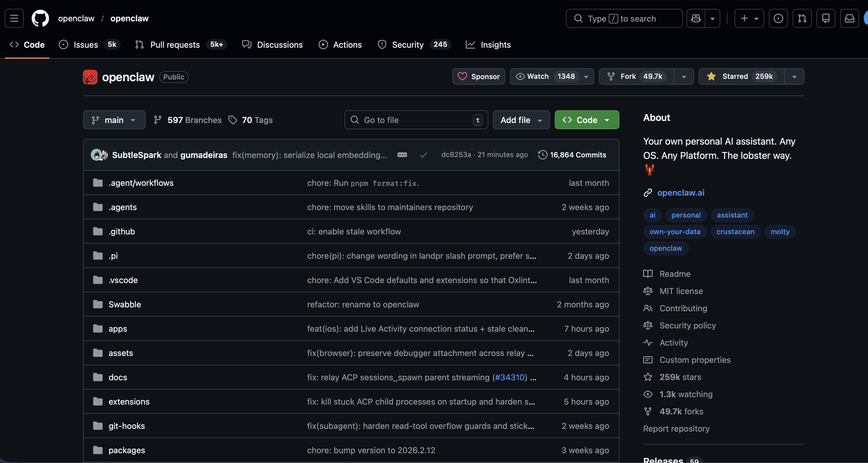Screen dimensions: 868x463
Task: Expand the green Code dropdown
Action: pyautogui.click(x=587, y=120)
